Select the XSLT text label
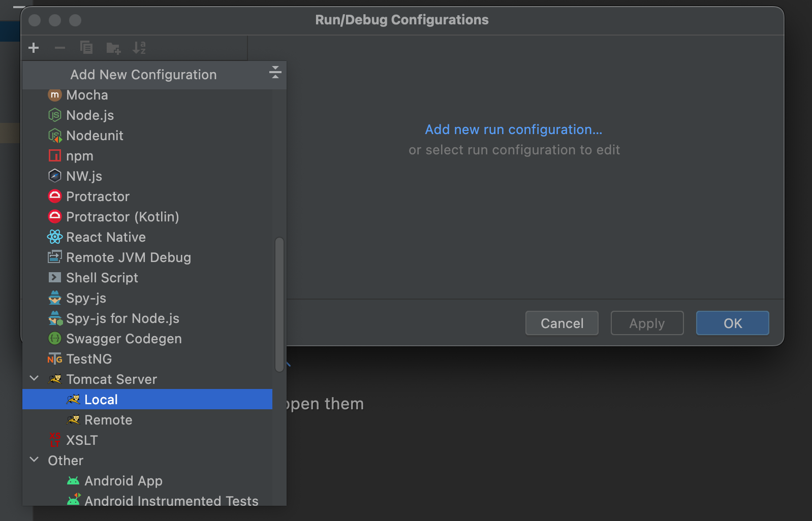812x521 pixels. pos(82,440)
